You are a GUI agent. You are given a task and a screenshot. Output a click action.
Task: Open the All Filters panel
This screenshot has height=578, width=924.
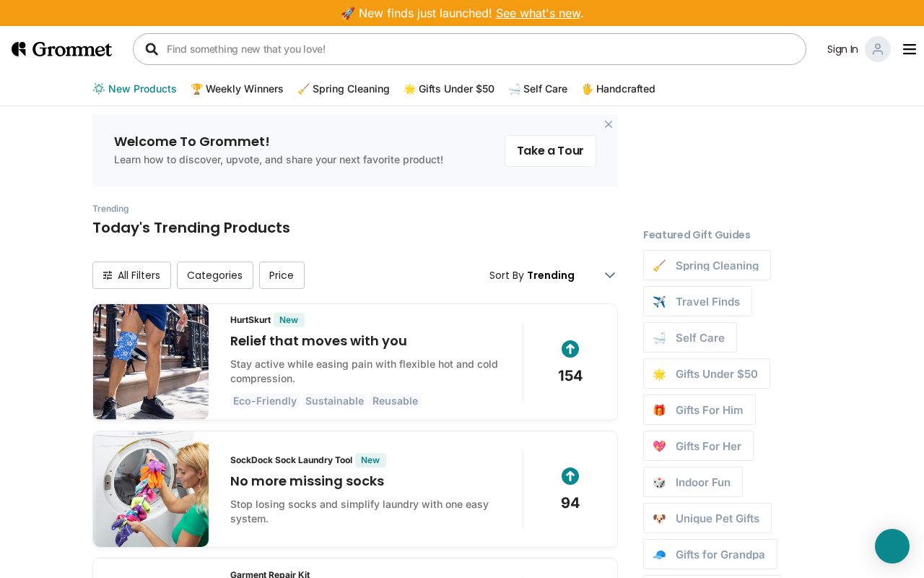tap(131, 275)
